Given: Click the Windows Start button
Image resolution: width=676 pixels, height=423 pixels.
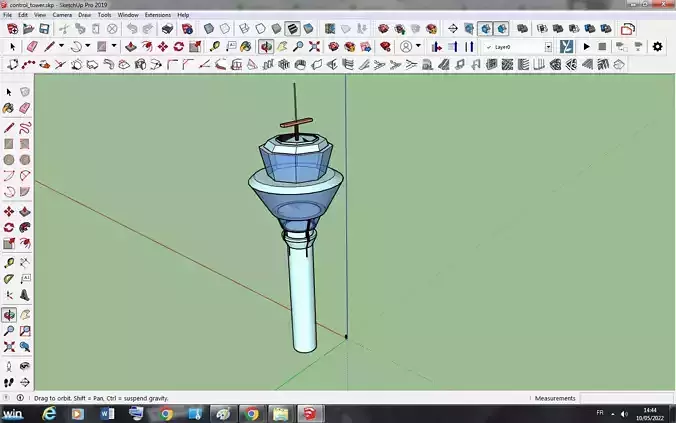Looking at the screenshot, I should coord(13,414).
